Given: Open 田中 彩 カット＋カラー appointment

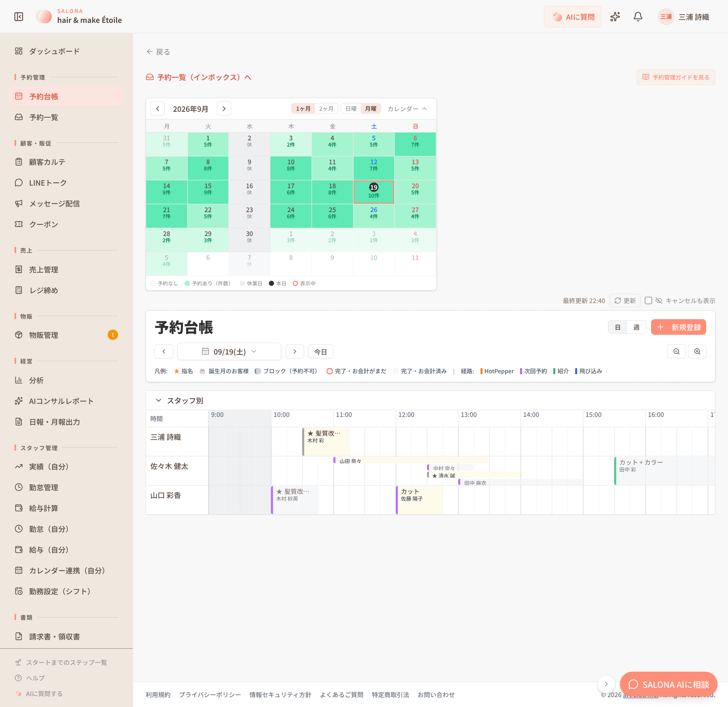Looking at the screenshot, I should tap(664, 470).
